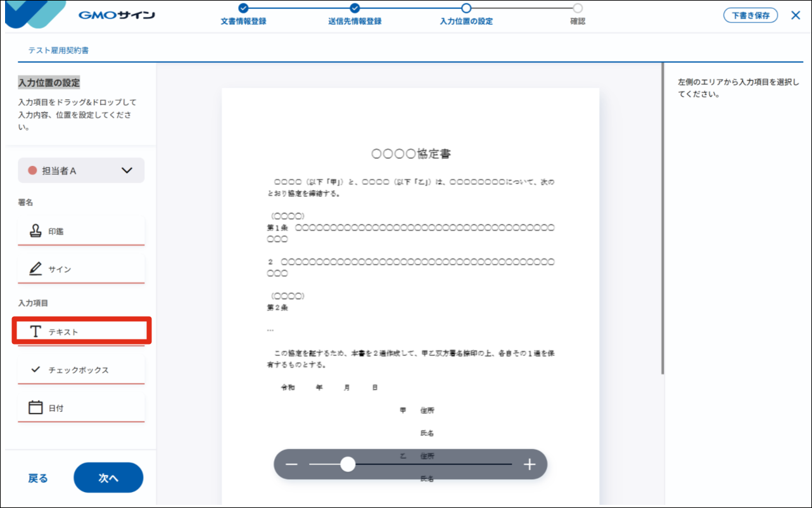Jump to the 確認 step
Screen dimensions: 812x508
[577, 8]
